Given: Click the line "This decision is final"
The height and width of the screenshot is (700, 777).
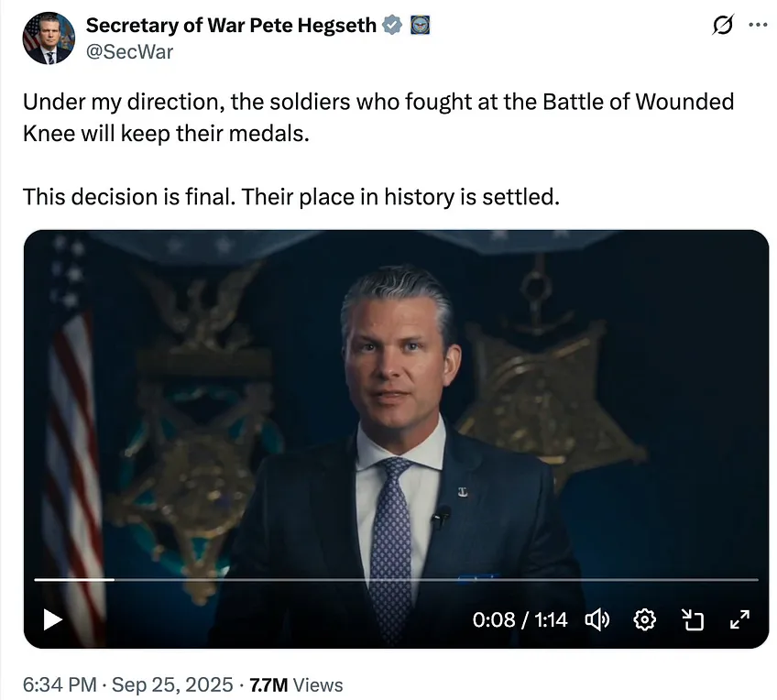Looking at the screenshot, I should (290, 196).
